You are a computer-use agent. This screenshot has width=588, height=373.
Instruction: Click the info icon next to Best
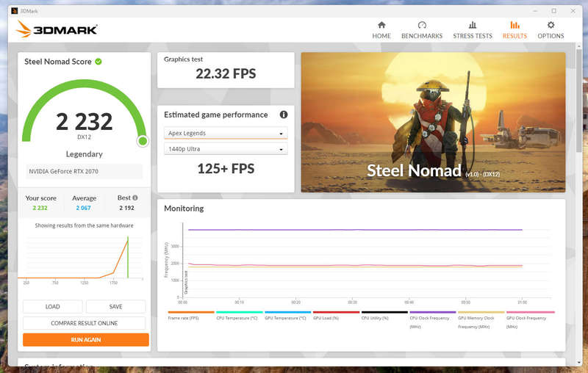pyautogui.click(x=135, y=198)
